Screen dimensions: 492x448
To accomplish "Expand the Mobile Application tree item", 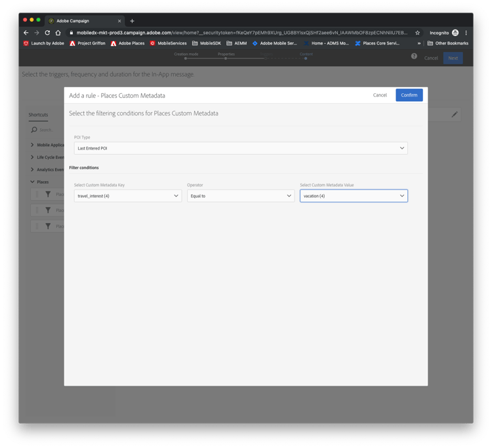I will pos(32,144).
